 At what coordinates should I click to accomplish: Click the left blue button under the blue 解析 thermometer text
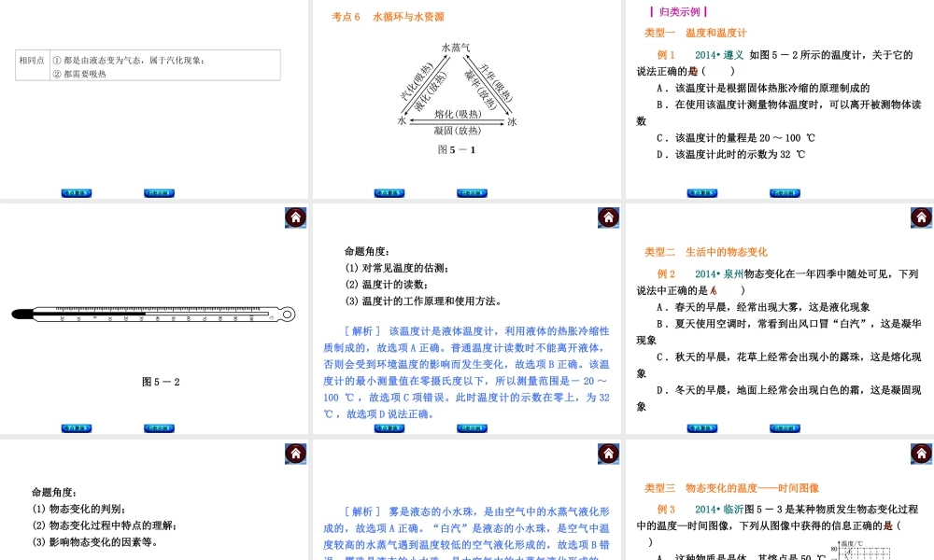coord(389,427)
